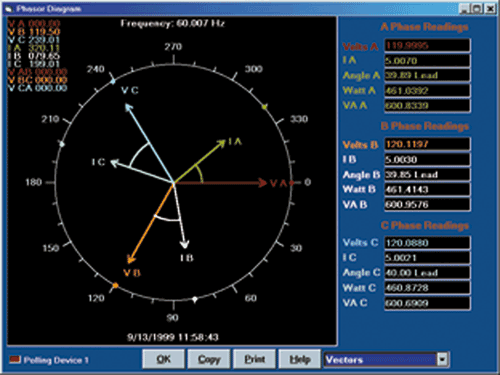Click the Copy button

click(x=209, y=359)
